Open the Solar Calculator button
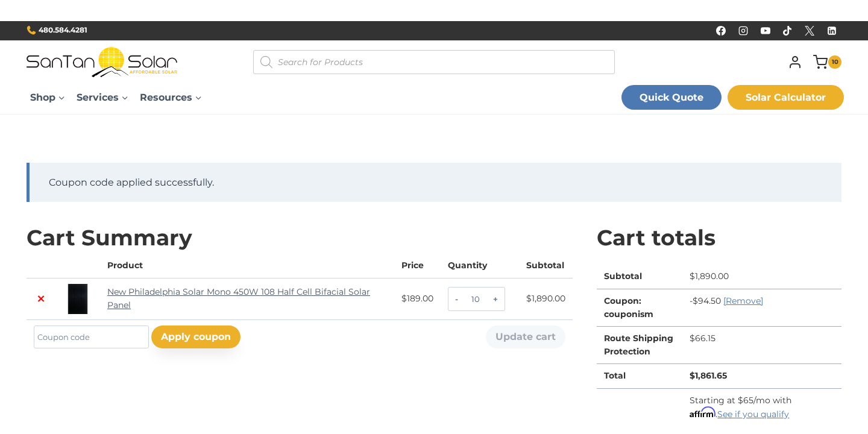 pos(785,98)
